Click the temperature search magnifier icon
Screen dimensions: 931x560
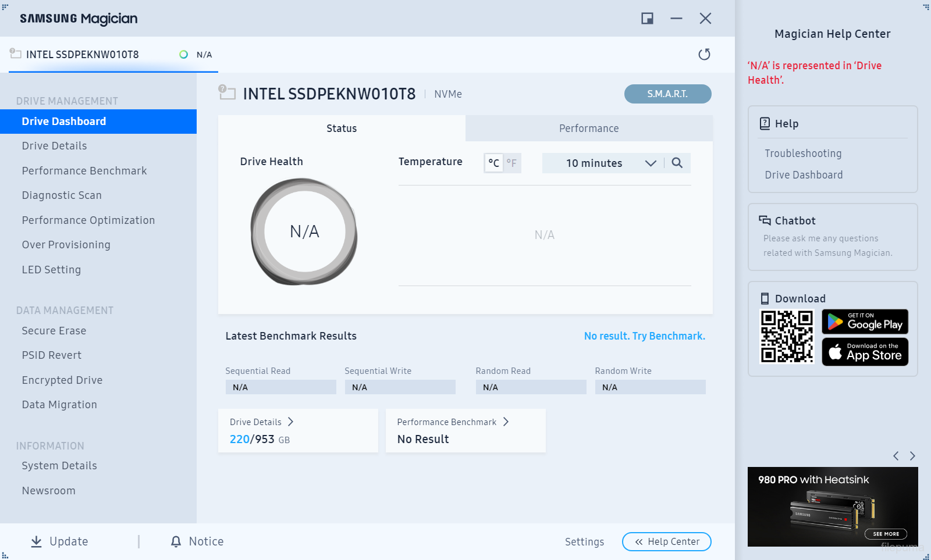click(x=677, y=163)
